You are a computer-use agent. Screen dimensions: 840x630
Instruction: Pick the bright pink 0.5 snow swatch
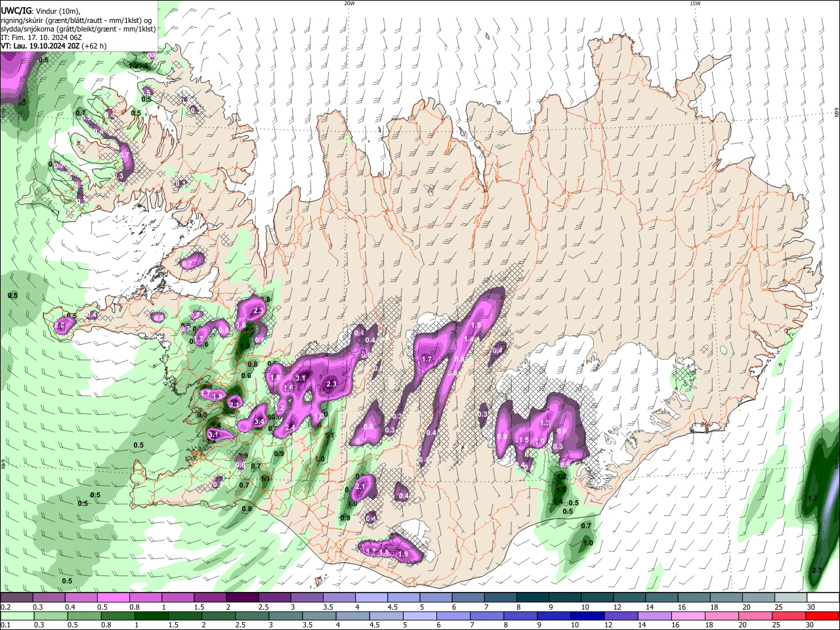[x=113, y=598]
